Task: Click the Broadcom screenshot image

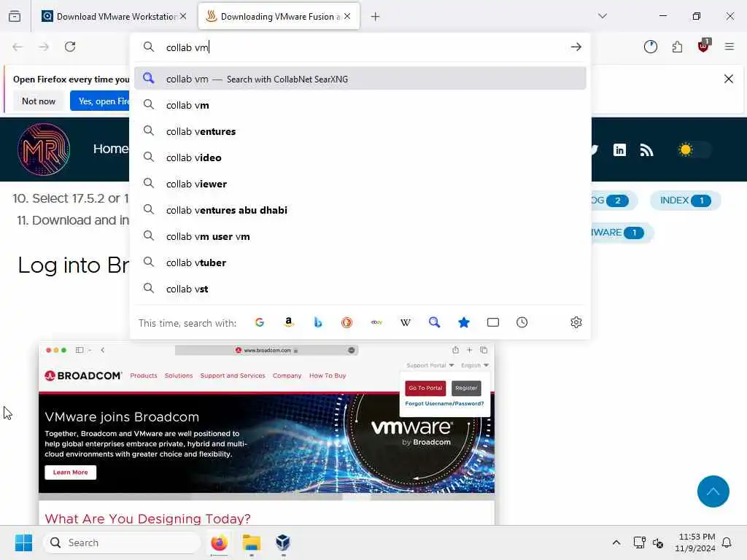Action: pos(266,433)
